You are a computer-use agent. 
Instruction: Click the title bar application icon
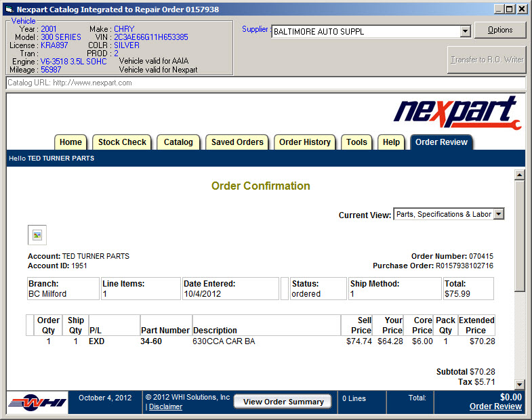pyautogui.click(x=9, y=9)
